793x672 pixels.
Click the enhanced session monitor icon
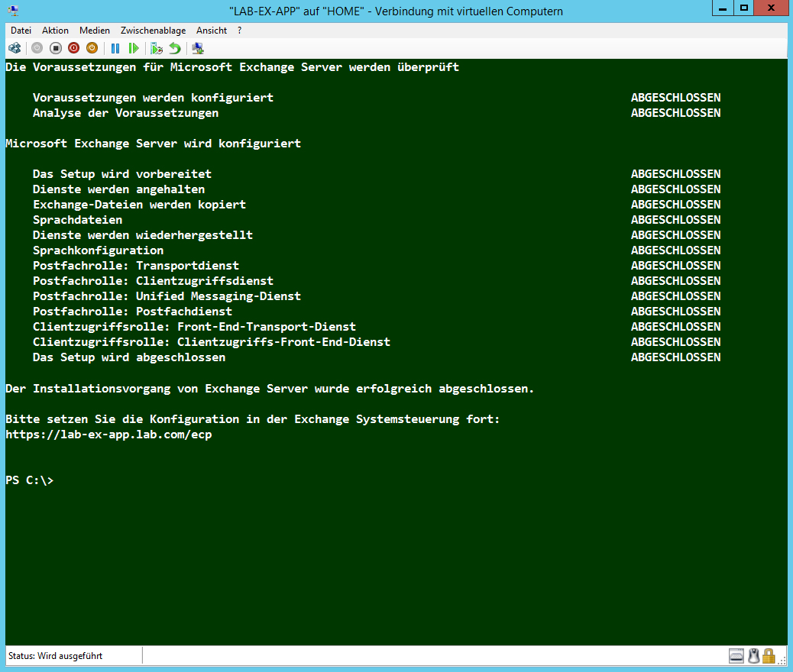198,48
